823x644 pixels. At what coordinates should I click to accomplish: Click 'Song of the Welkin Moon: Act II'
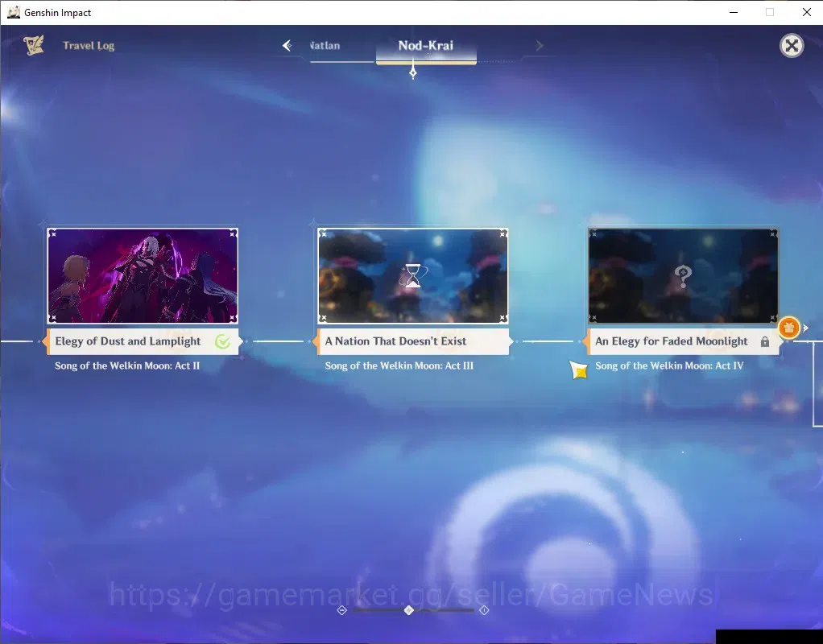[x=127, y=365]
